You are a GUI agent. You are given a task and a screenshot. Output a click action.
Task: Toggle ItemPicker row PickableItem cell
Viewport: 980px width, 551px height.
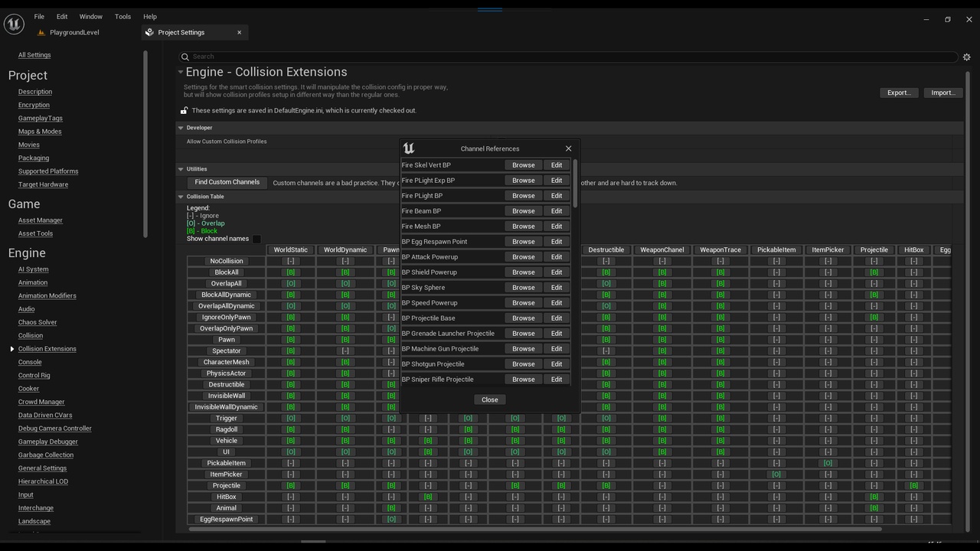pyautogui.click(x=776, y=474)
